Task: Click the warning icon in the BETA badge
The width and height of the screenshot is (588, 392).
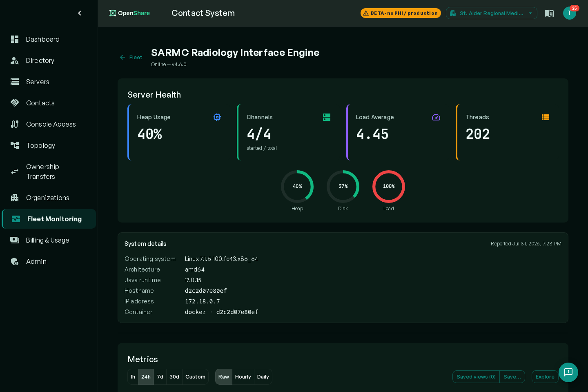Action: 366,13
